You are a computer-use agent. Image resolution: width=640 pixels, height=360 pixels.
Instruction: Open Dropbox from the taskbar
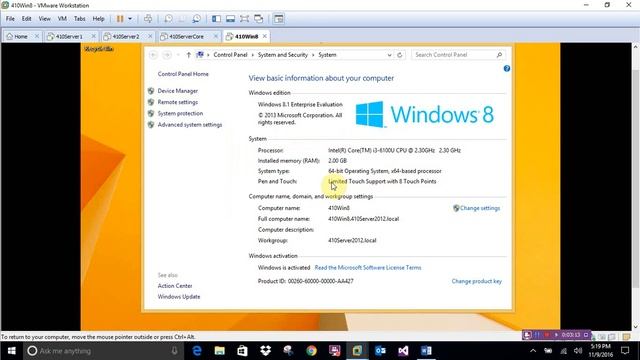pos(265,351)
